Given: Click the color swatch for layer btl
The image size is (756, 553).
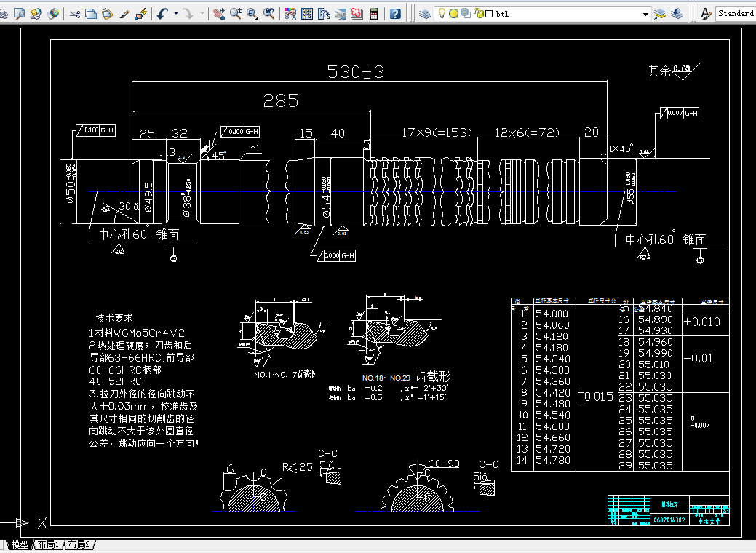Looking at the screenshot, I should [x=488, y=12].
